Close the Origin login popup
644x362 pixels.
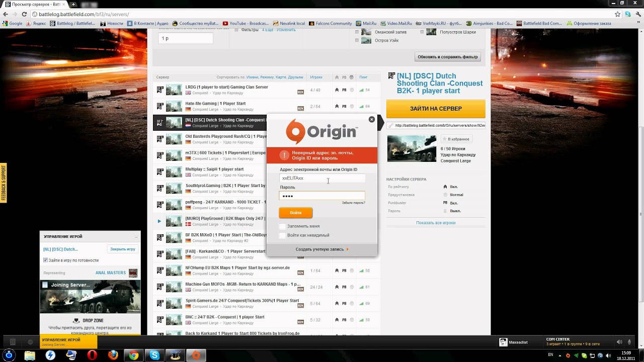point(372,119)
